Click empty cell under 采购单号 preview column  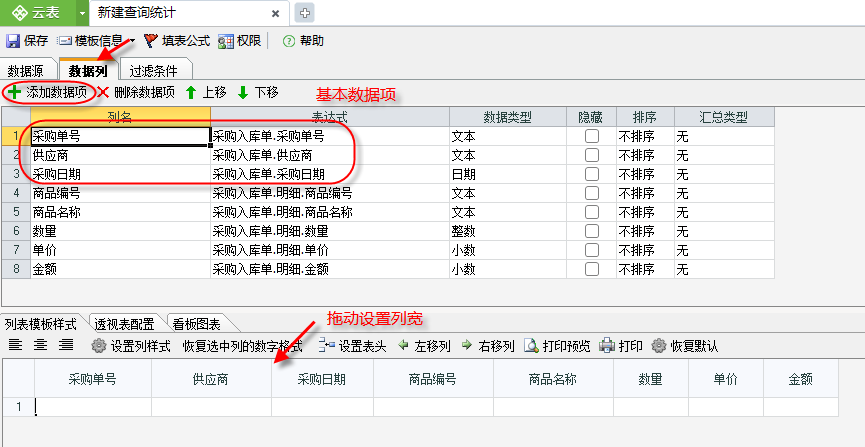pyautogui.click(x=93, y=407)
